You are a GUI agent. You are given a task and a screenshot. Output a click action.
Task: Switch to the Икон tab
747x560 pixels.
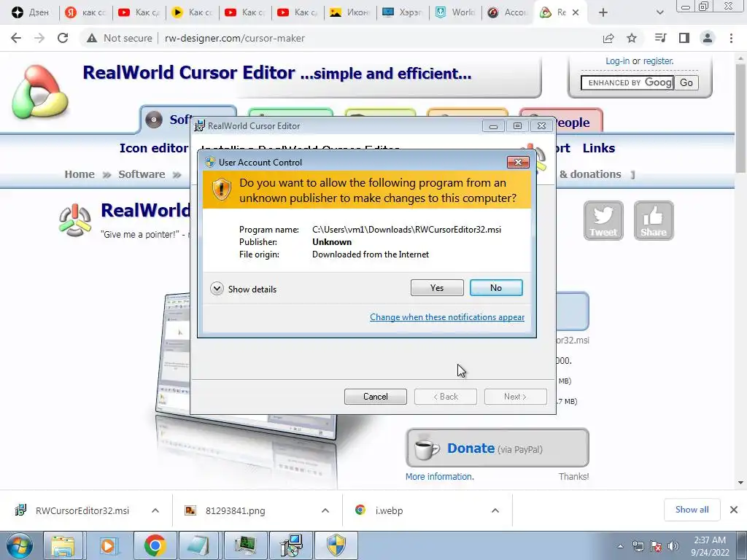(x=350, y=12)
